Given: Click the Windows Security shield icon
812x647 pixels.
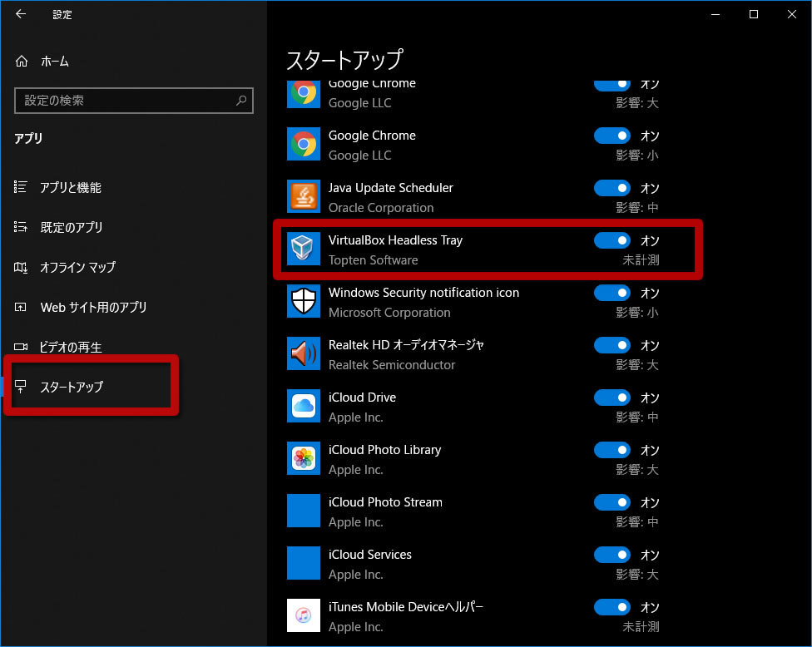Looking at the screenshot, I should [304, 301].
